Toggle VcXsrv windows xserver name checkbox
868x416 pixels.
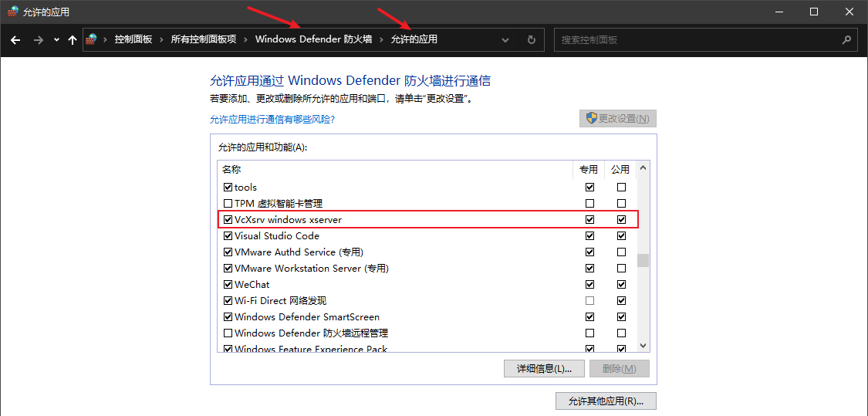click(228, 219)
